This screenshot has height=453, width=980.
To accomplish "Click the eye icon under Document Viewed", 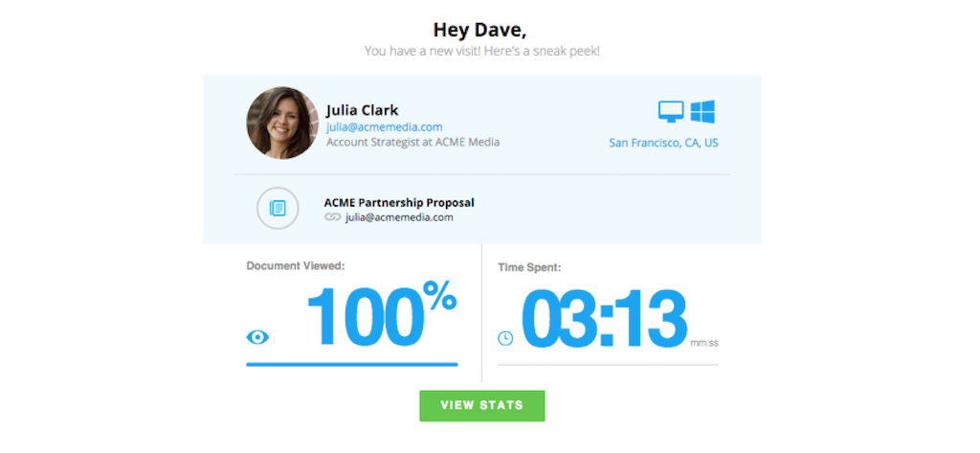I will tap(257, 337).
